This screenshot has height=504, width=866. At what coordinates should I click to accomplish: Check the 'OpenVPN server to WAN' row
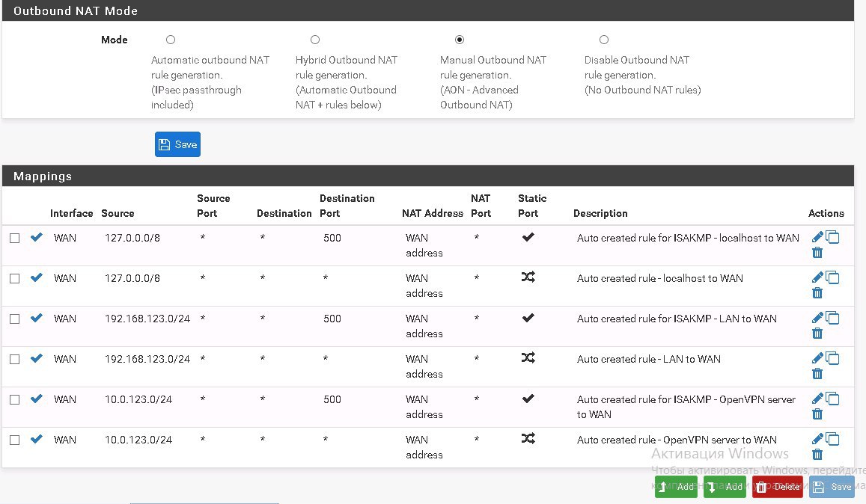(x=15, y=440)
